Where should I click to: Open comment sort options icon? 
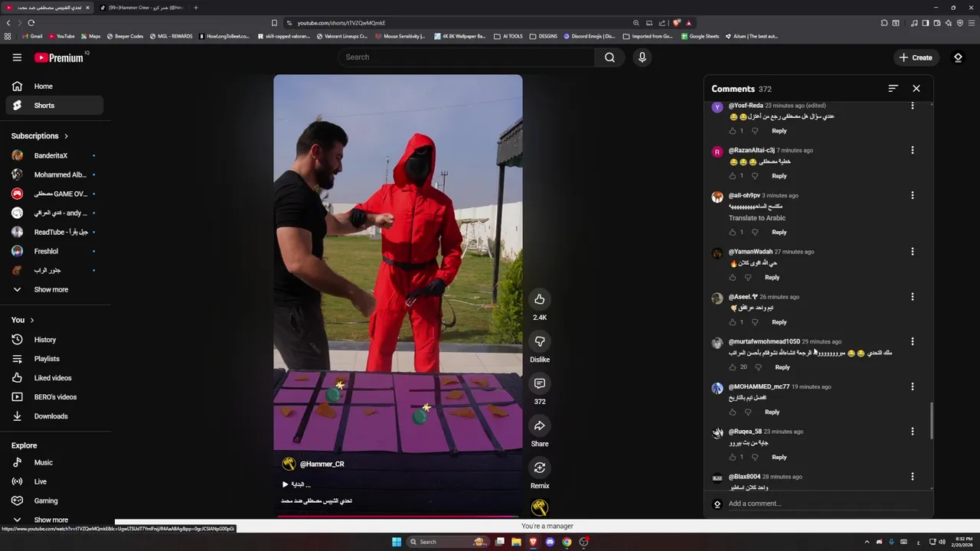tap(893, 89)
